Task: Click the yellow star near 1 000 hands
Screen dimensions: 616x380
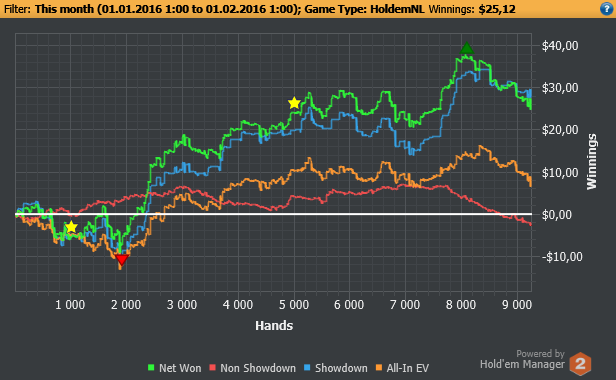Action: point(71,227)
